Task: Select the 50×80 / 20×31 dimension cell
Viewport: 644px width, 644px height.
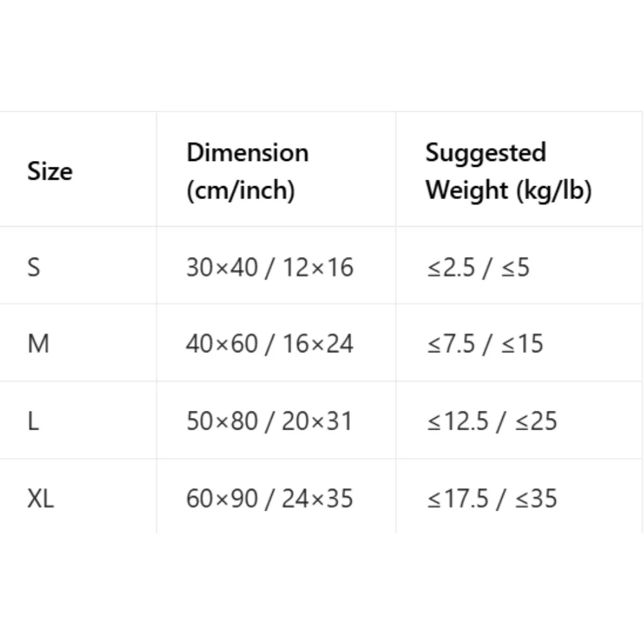Action: point(276,420)
